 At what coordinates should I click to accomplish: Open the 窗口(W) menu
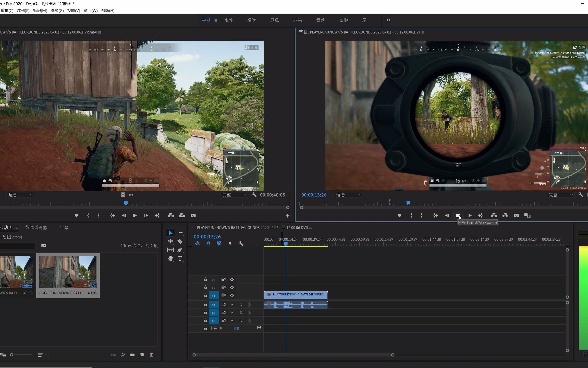click(91, 10)
